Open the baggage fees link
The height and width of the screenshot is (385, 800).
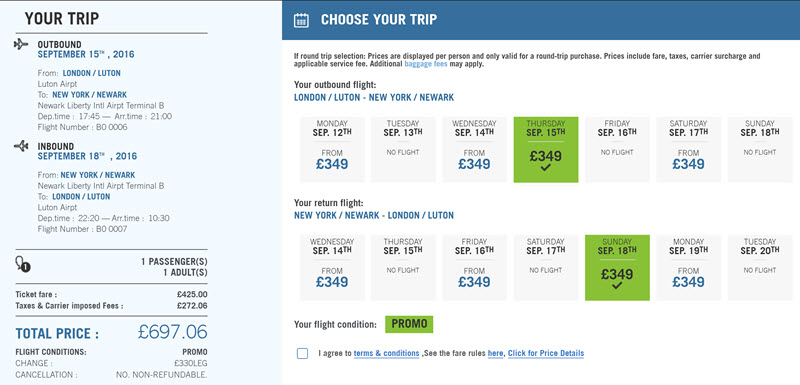click(x=426, y=65)
